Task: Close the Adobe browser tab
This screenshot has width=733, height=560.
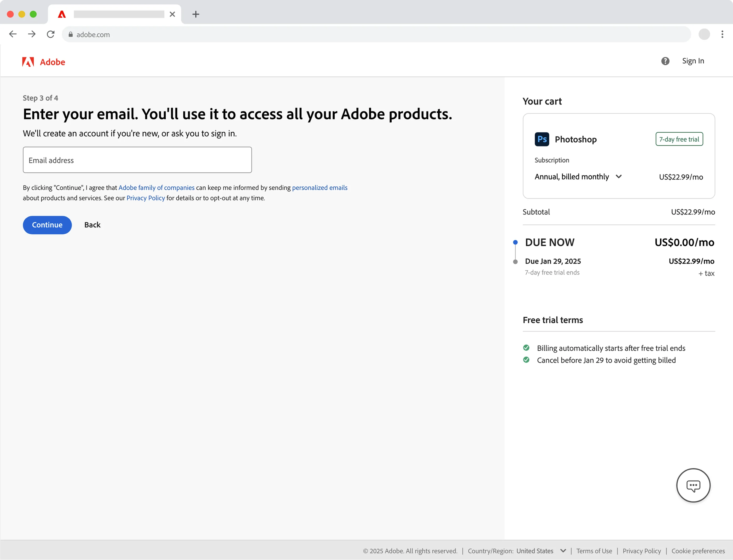Action: click(172, 14)
